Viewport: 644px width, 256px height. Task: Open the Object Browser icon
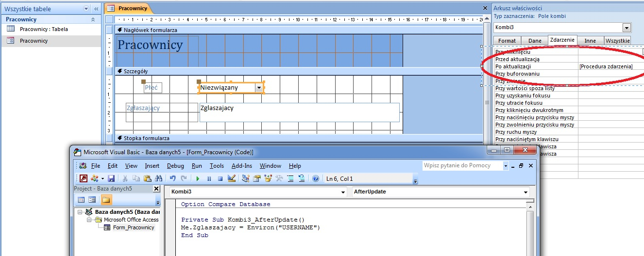(x=268, y=178)
